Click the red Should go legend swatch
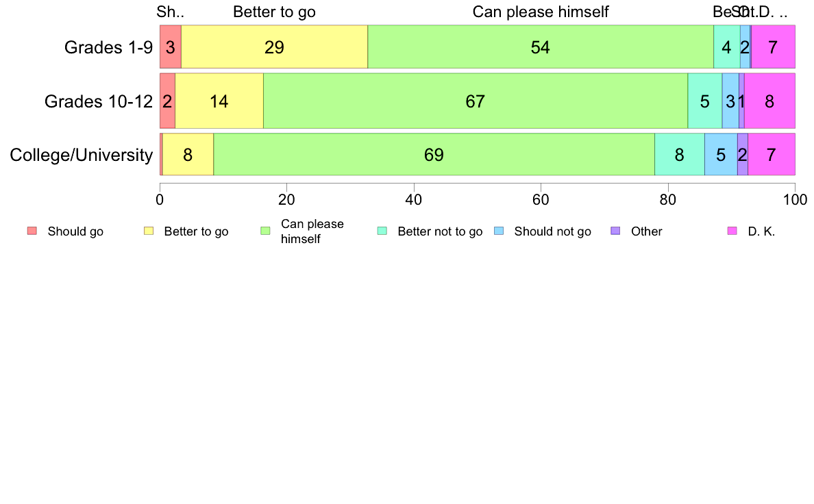 tap(32, 231)
